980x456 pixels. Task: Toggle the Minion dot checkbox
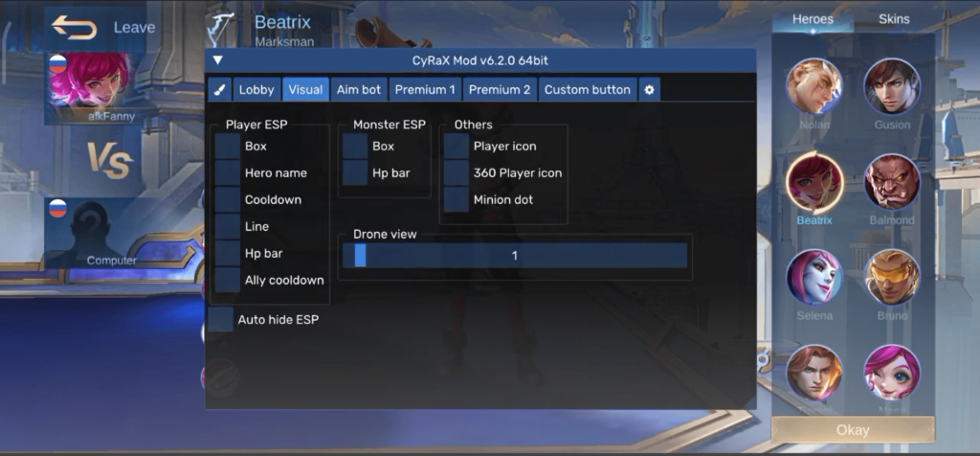pos(457,200)
